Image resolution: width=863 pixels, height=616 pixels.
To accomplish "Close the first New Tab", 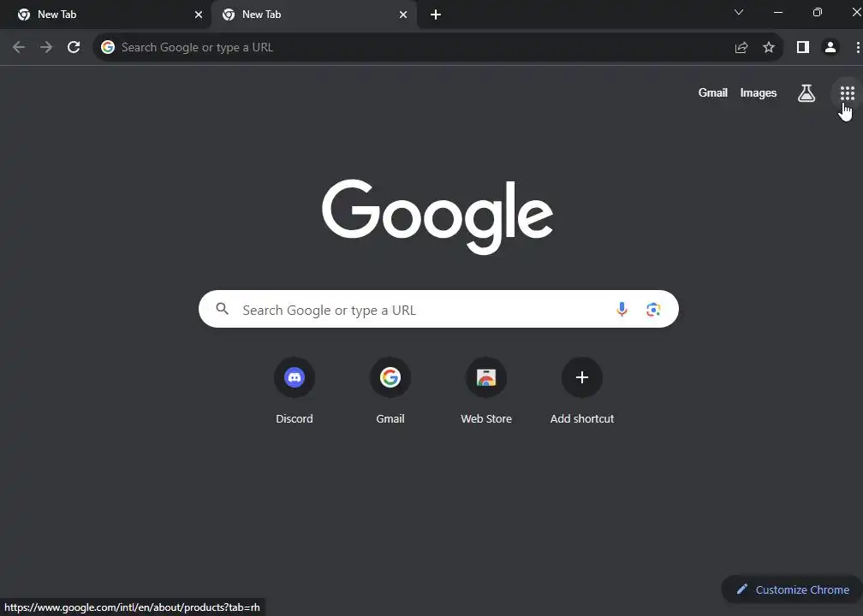I will (199, 15).
